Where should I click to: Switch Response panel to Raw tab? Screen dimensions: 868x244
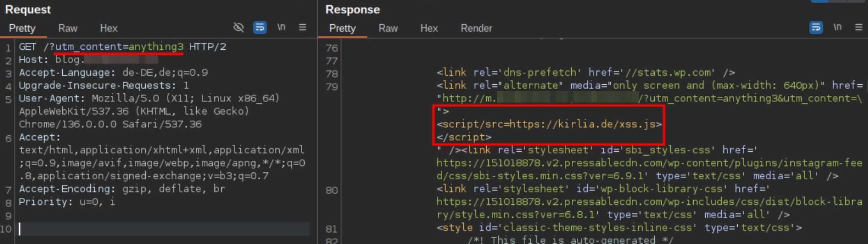point(388,28)
